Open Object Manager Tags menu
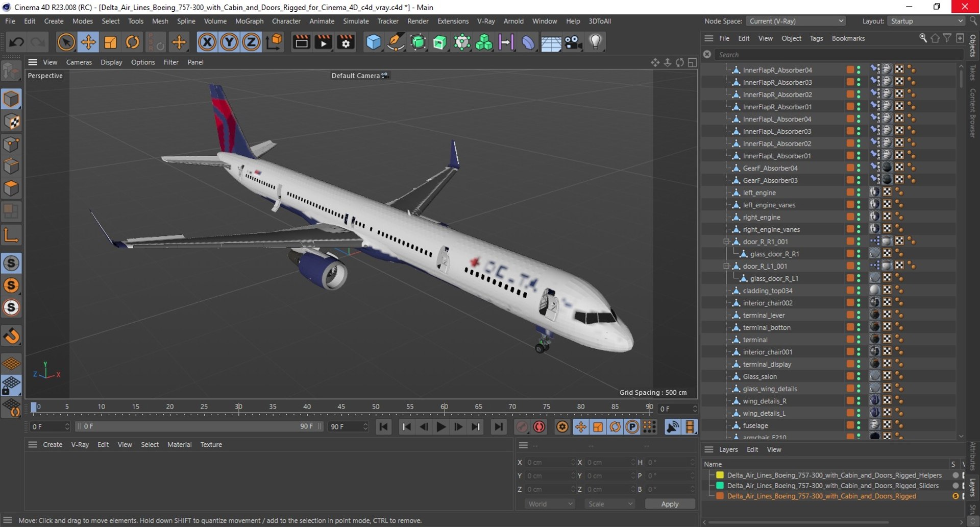The image size is (980, 527). (x=816, y=38)
